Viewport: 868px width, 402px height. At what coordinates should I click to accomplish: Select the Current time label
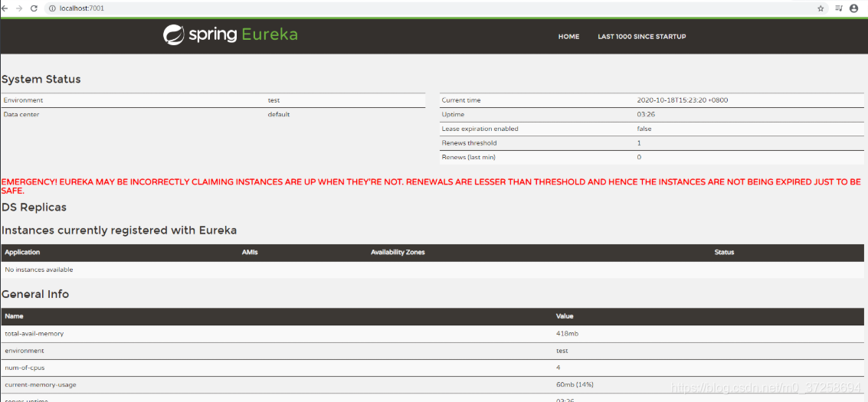461,100
